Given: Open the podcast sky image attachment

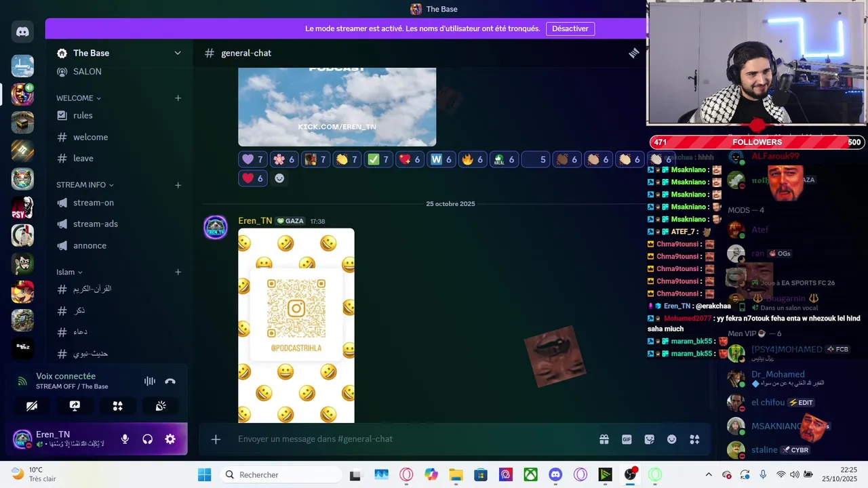Looking at the screenshot, I should coord(337,106).
